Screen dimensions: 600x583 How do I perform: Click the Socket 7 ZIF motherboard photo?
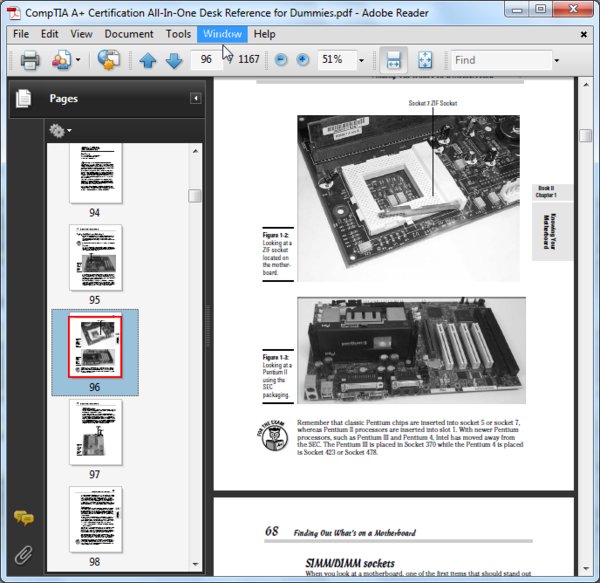[x=408, y=198]
